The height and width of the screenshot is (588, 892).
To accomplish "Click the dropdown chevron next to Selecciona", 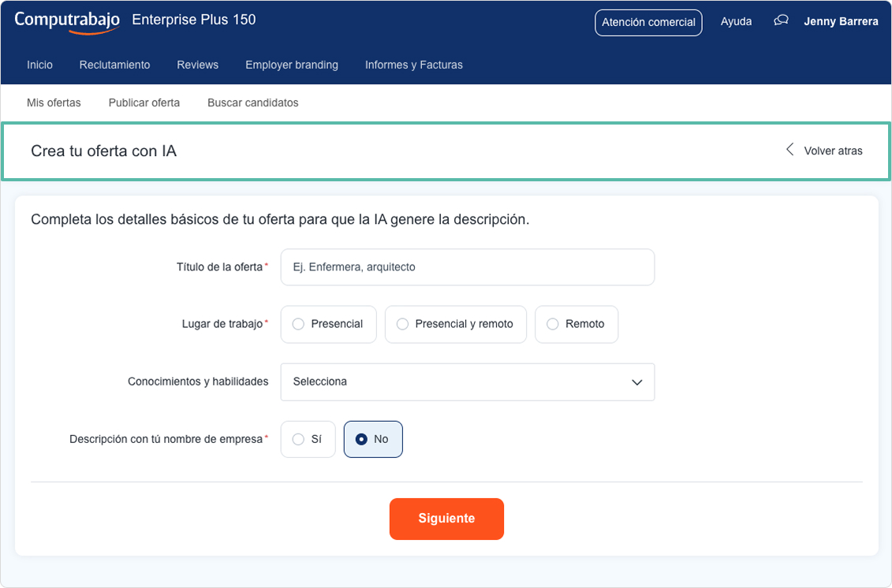I will [637, 381].
